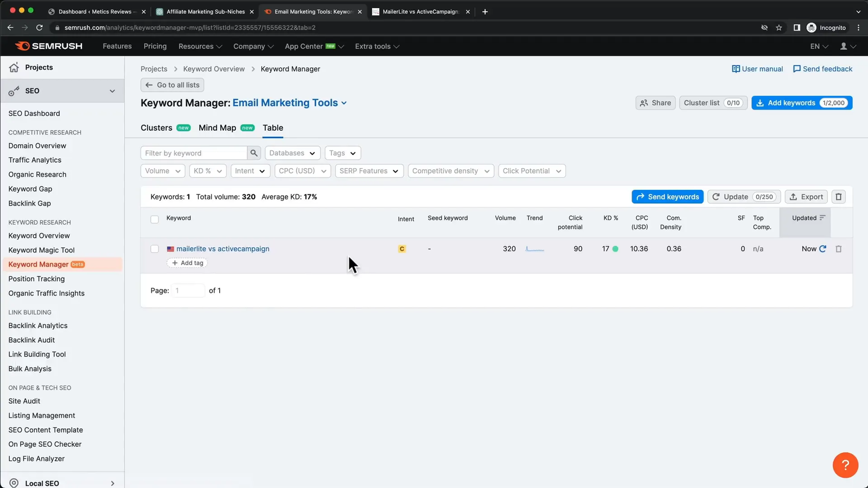The width and height of the screenshot is (868, 488).
Task: Open the Features menu item
Action: click(117, 47)
